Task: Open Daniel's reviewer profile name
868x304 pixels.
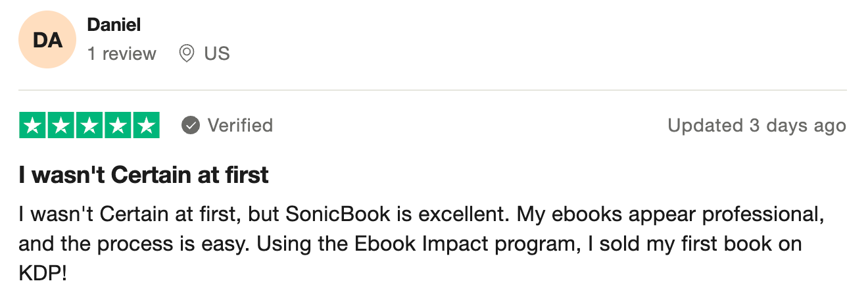Action: (114, 25)
